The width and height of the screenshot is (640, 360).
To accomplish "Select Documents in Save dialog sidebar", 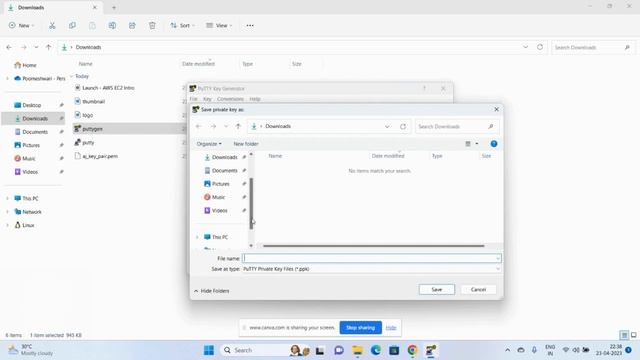I will coord(224,171).
